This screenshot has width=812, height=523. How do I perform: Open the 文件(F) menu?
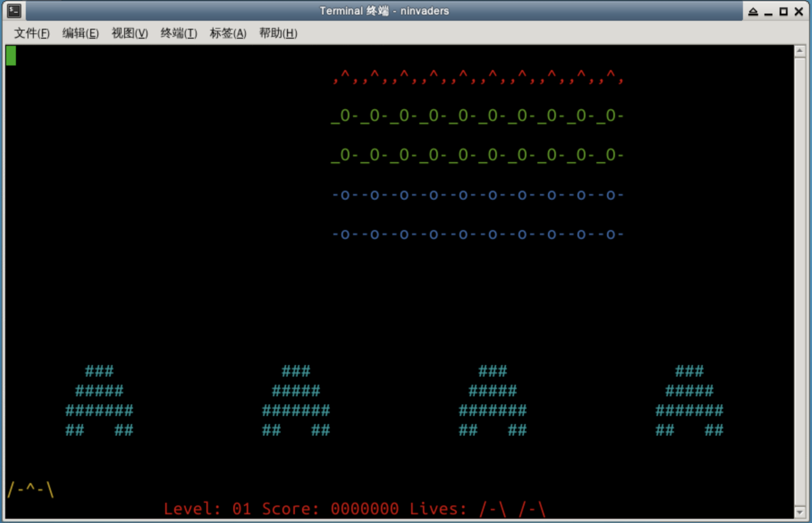(32, 33)
